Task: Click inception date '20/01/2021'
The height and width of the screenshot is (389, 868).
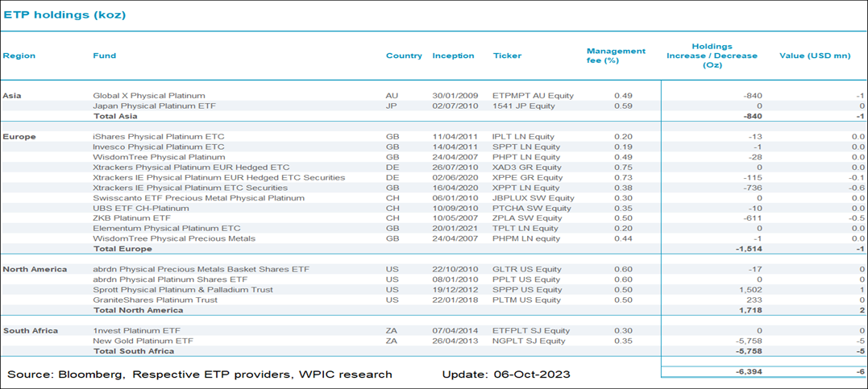Action: click(455, 229)
